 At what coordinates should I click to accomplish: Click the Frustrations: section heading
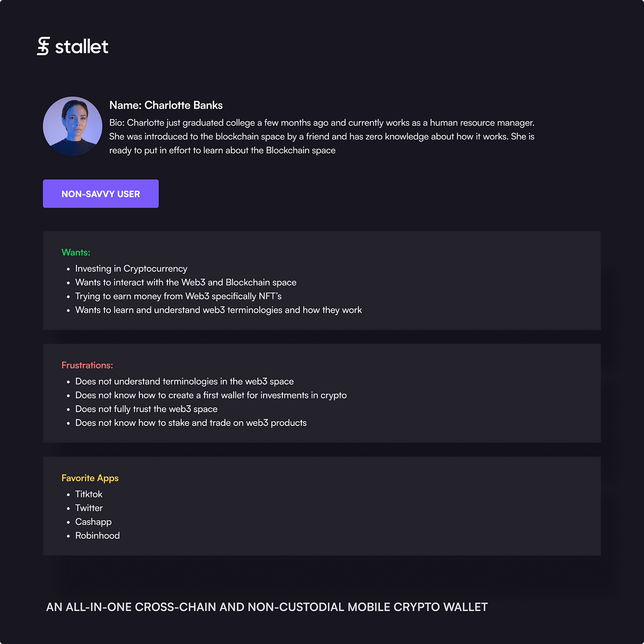pyautogui.click(x=87, y=365)
